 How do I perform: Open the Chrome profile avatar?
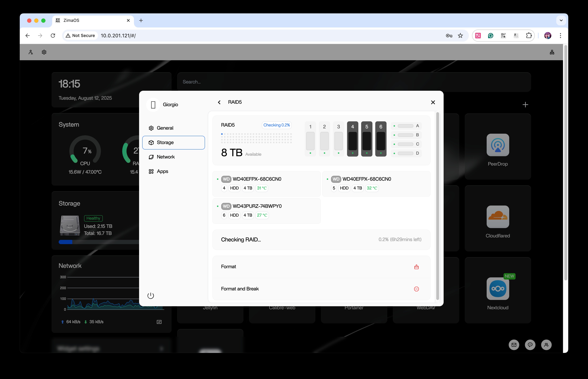[x=548, y=35]
